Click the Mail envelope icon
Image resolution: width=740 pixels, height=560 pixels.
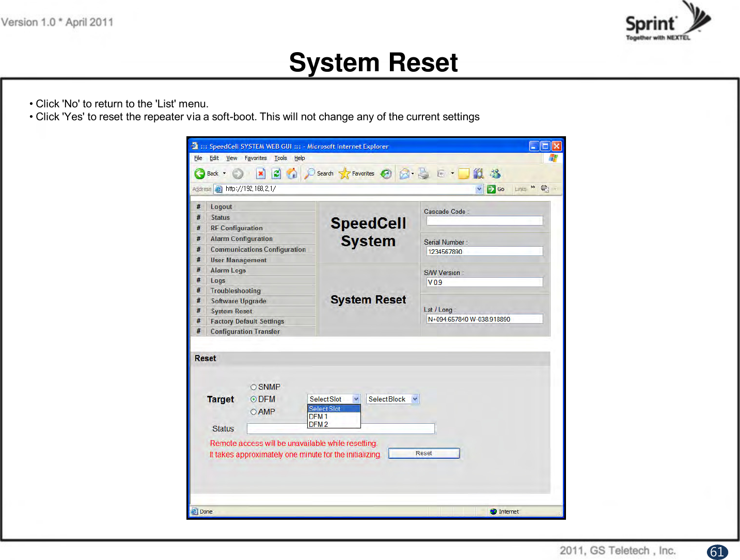[404, 173]
